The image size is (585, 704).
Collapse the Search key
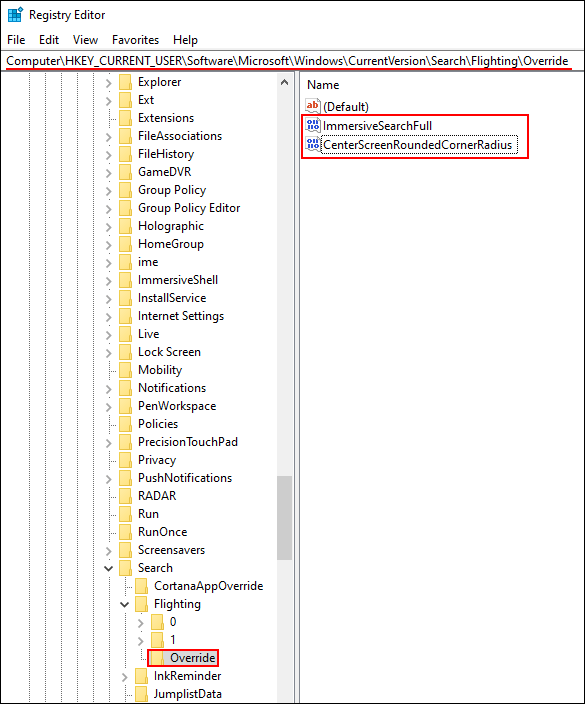[x=108, y=568]
